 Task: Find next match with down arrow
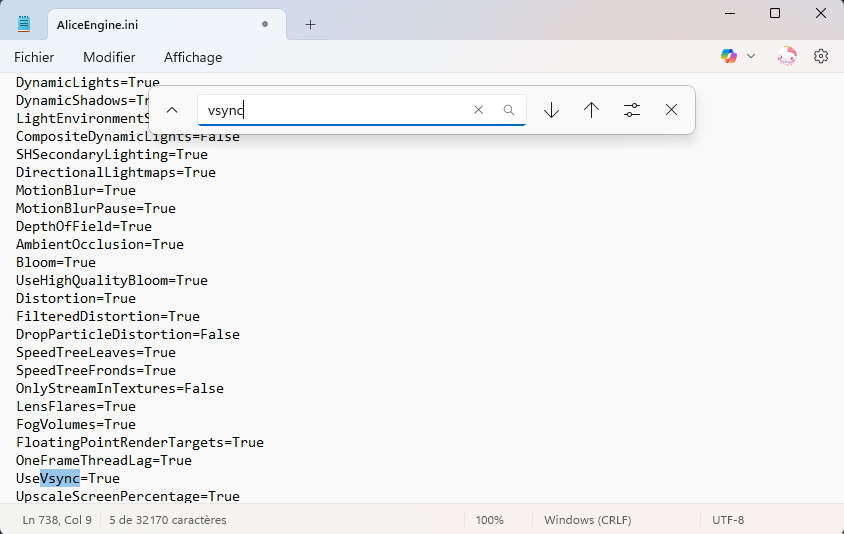pos(551,110)
